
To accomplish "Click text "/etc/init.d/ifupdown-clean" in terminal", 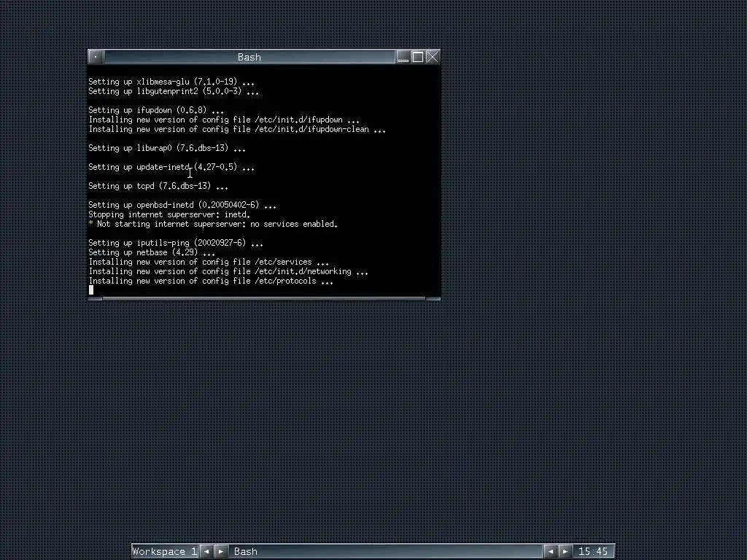I will [311, 130].
